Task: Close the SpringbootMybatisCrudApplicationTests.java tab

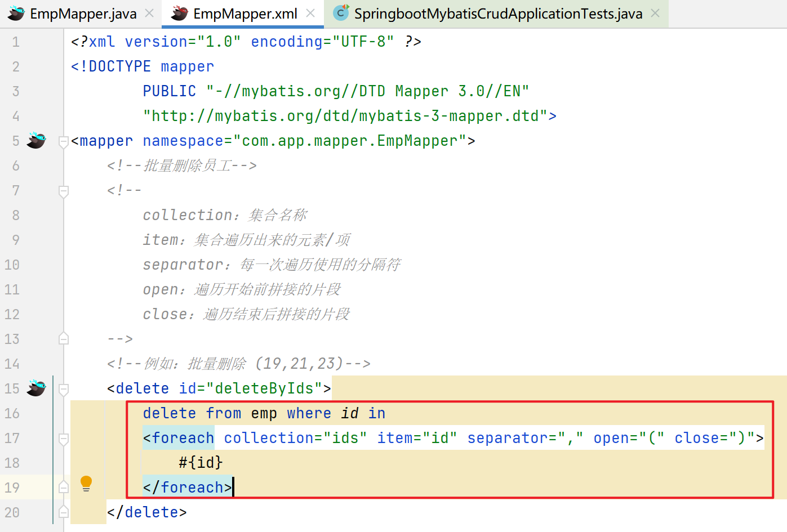Action: pos(655,13)
